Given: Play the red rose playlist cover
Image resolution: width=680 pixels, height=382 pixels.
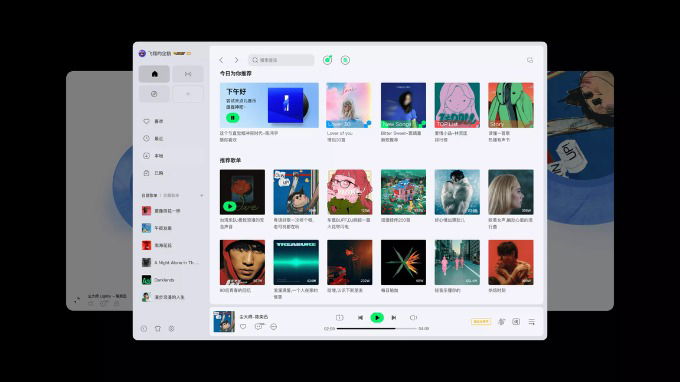Looking at the screenshot, I should click(230, 206).
